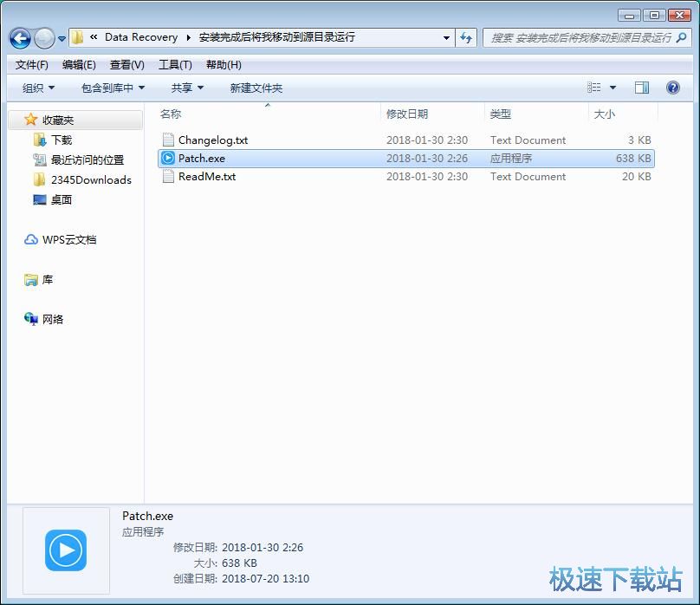Viewport: 700px width, 605px height.
Task: Open the 组织 dropdown
Action: (x=38, y=88)
